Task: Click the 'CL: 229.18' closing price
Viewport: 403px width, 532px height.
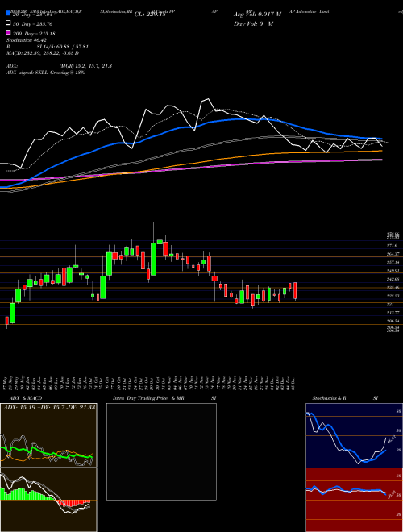Action: [150, 15]
